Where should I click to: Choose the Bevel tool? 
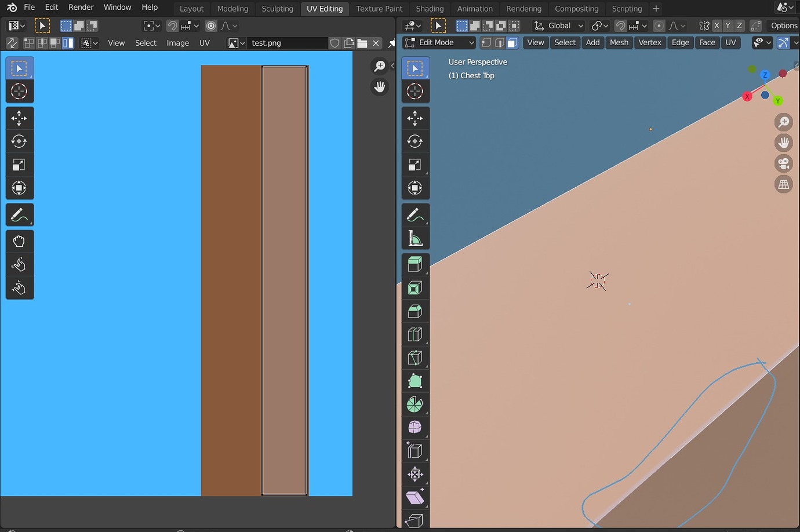pyautogui.click(x=415, y=311)
